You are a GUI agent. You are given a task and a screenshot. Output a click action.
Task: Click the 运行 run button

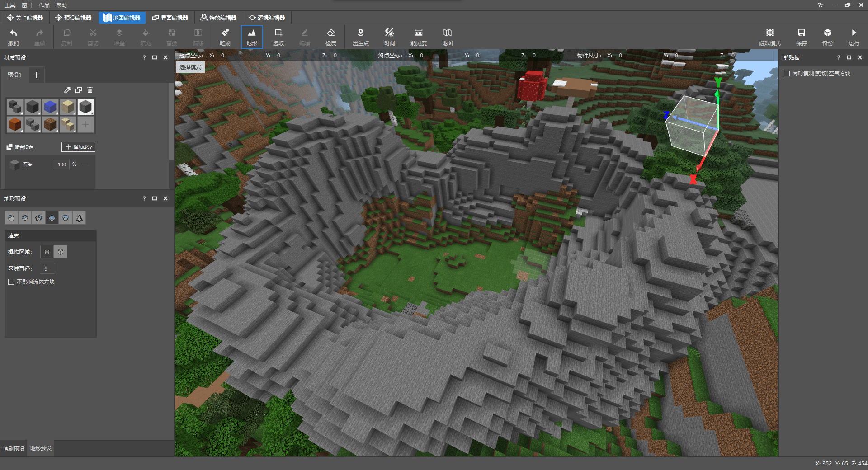[x=854, y=37]
